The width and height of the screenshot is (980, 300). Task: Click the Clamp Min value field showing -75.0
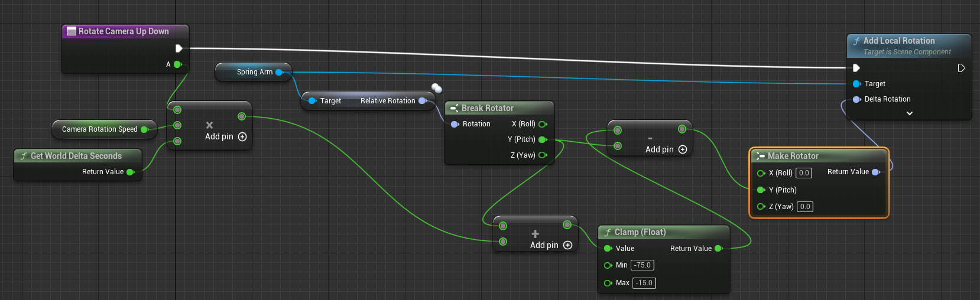642,265
